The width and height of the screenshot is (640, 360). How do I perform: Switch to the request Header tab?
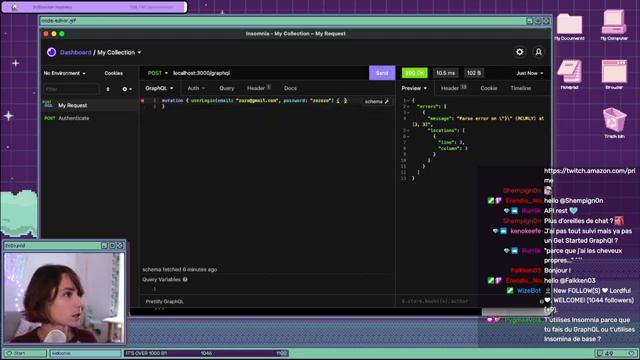[x=258, y=88]
